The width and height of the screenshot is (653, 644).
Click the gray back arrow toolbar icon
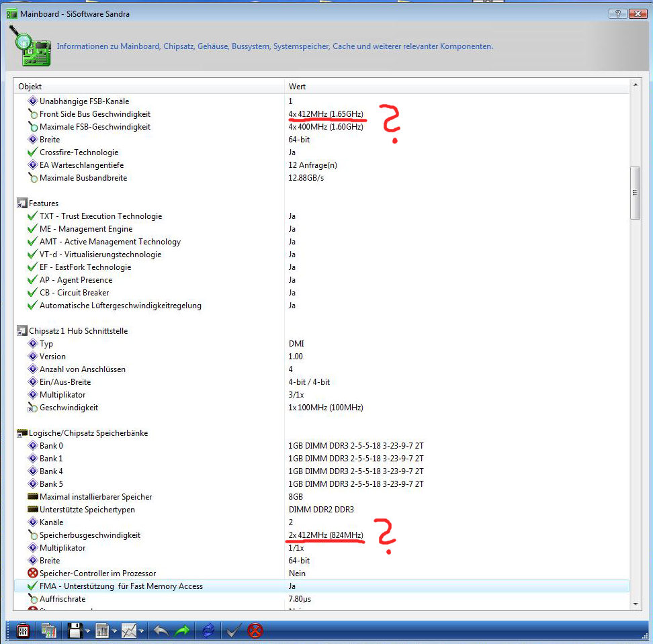tap(161, 631)
